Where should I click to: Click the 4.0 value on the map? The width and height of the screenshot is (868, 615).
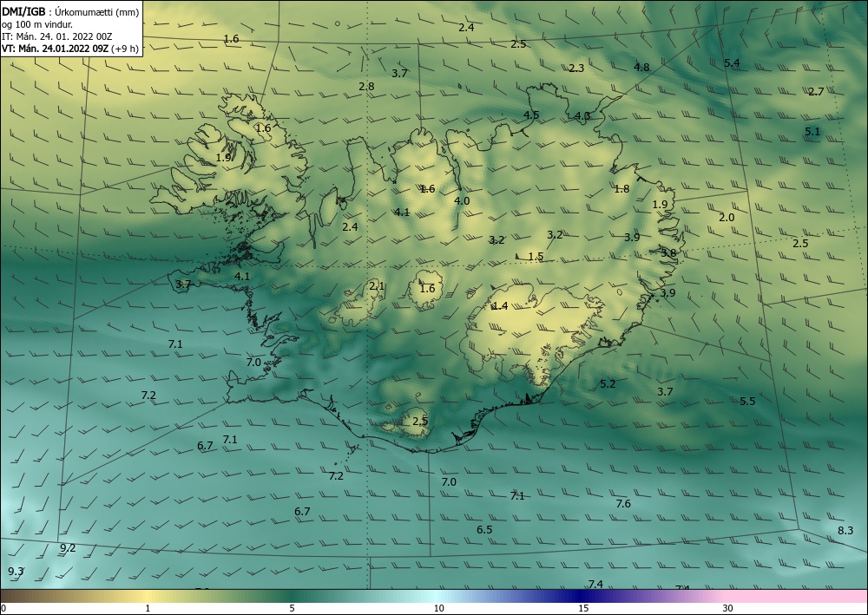pos(461,200)
